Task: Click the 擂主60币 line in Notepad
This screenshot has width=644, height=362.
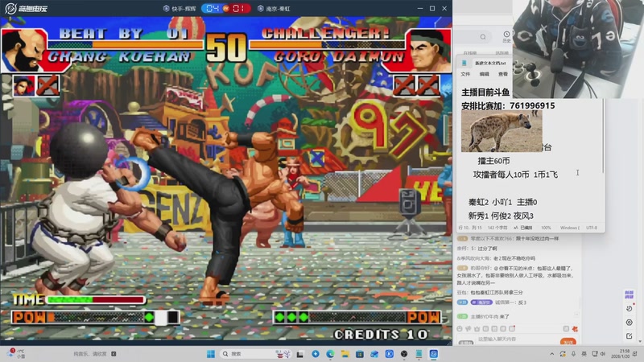Action: pyautogui.click(x=493, y=161)
